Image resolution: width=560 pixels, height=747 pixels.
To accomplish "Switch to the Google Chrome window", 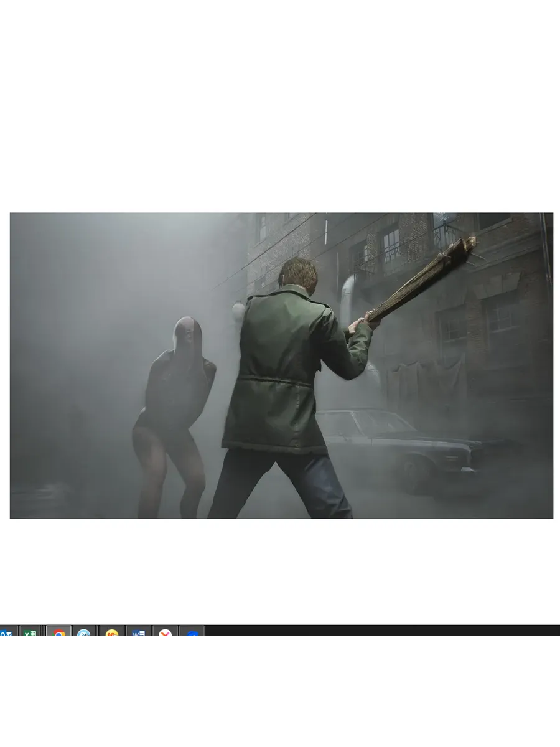I will [59, 632].
